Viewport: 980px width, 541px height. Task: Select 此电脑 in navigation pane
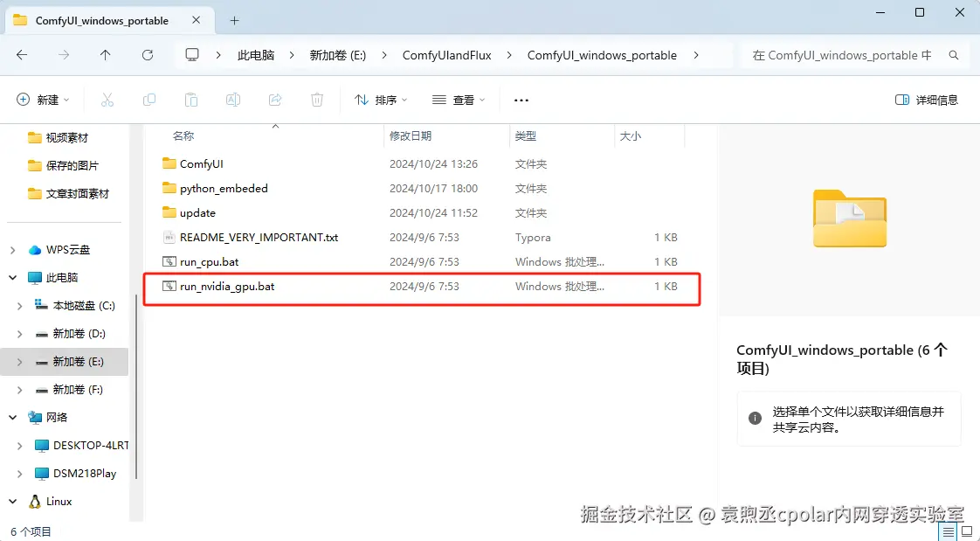[x=53, y=278]
